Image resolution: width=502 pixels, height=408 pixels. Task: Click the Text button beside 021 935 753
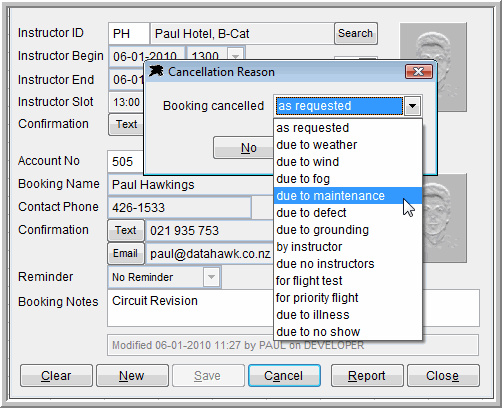click(x=126, y=230)
